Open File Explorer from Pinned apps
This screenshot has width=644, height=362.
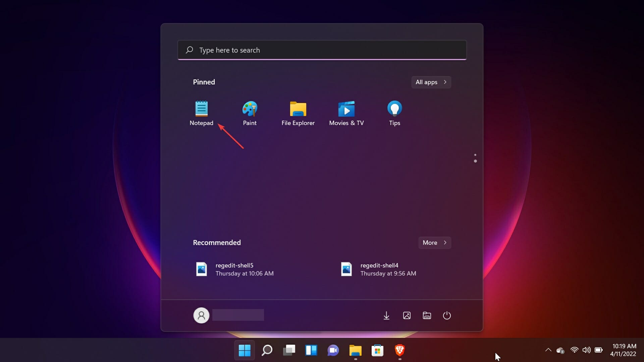[298, 113]
